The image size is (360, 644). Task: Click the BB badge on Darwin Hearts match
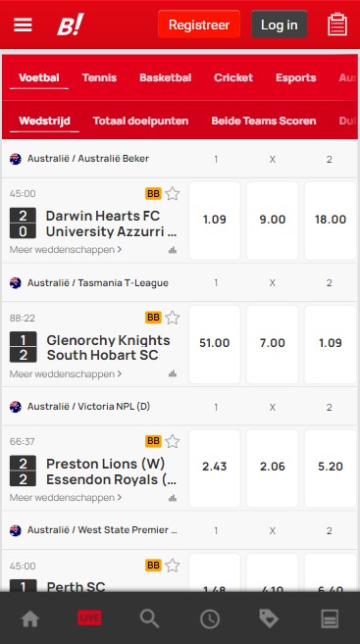click(x=153, y=193)
